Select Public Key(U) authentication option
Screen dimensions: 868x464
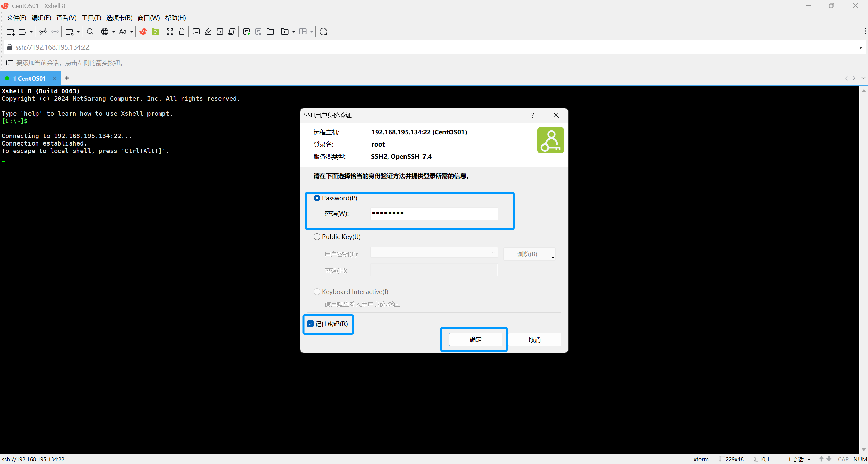[x=317, y=237]
